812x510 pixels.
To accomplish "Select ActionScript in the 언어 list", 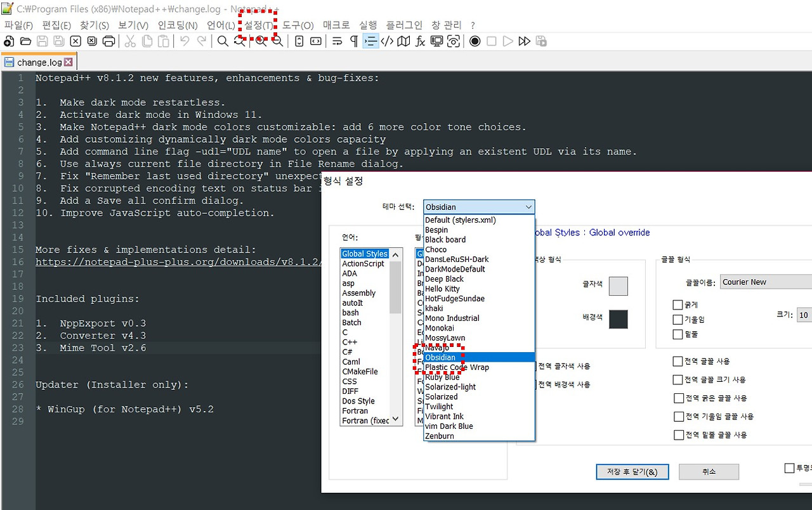I will [363, 264].
